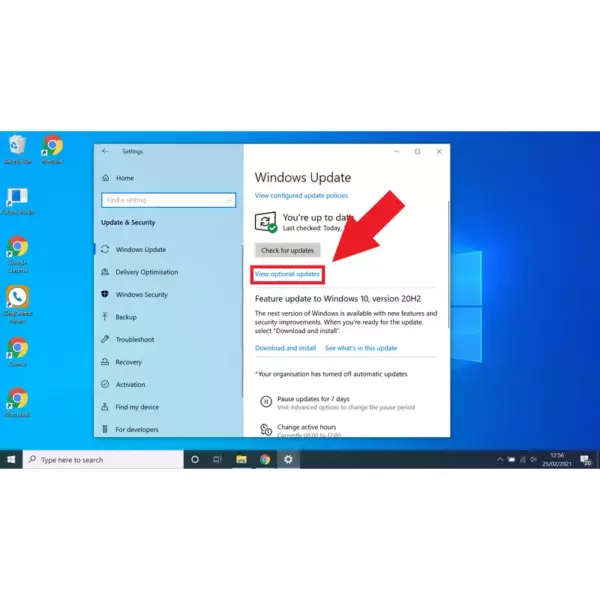Open the notification center icon
Screen dimensions: 600x600
pyautogui.click(x=585, y=460)
